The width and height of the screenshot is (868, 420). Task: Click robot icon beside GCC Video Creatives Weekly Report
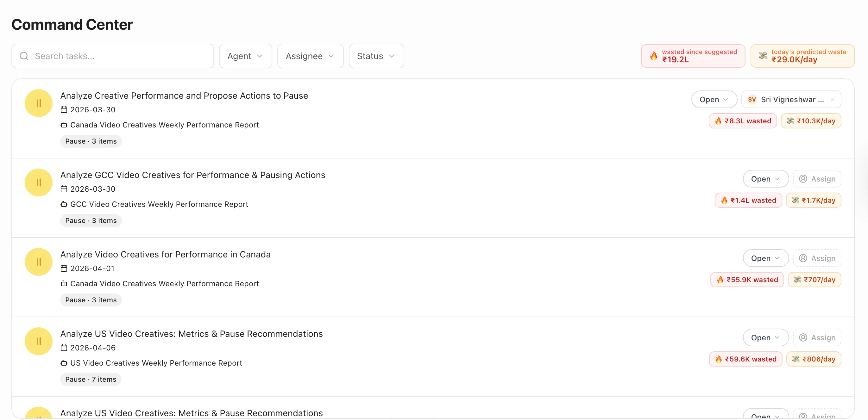tap(64, 204)
